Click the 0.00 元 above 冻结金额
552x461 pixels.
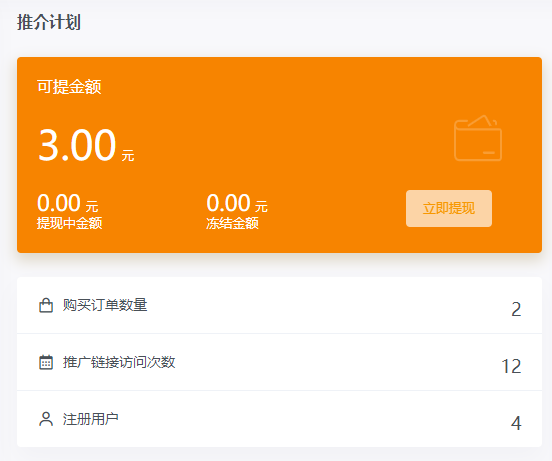coord(237,203)
